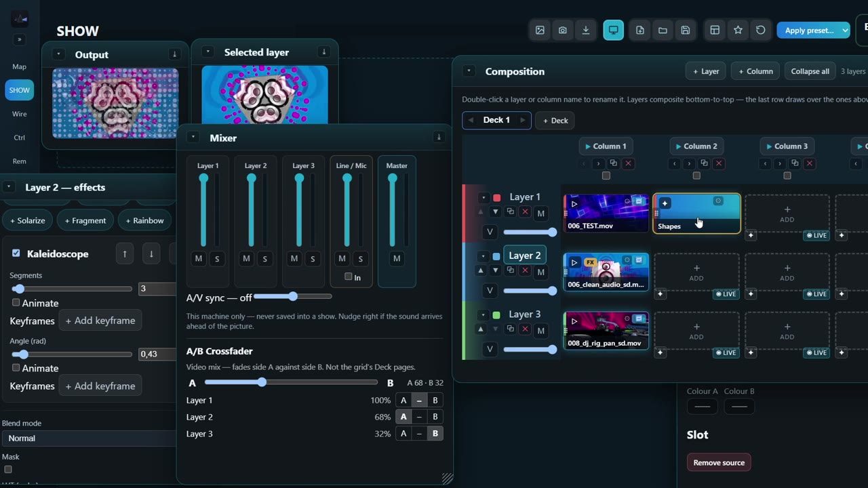Switch to the Wire tab in sidebar

(19, 114)
